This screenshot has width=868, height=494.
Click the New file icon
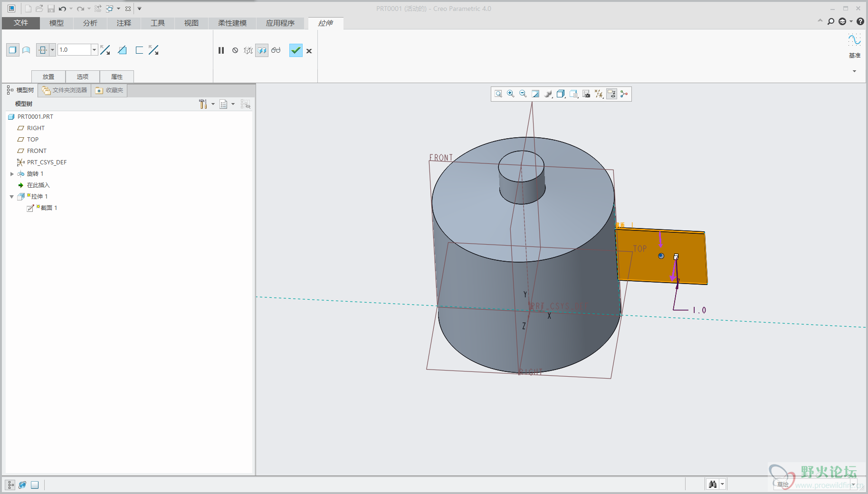point(28,9)
